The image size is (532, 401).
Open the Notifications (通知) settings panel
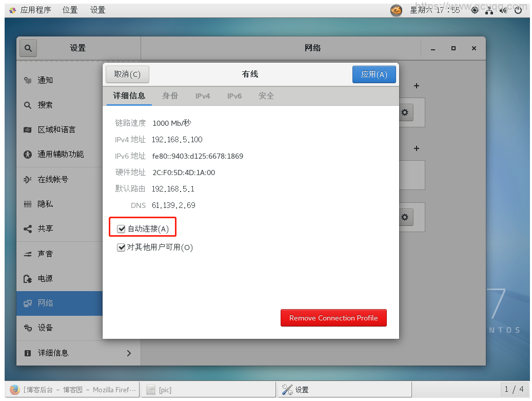[45, 80]
